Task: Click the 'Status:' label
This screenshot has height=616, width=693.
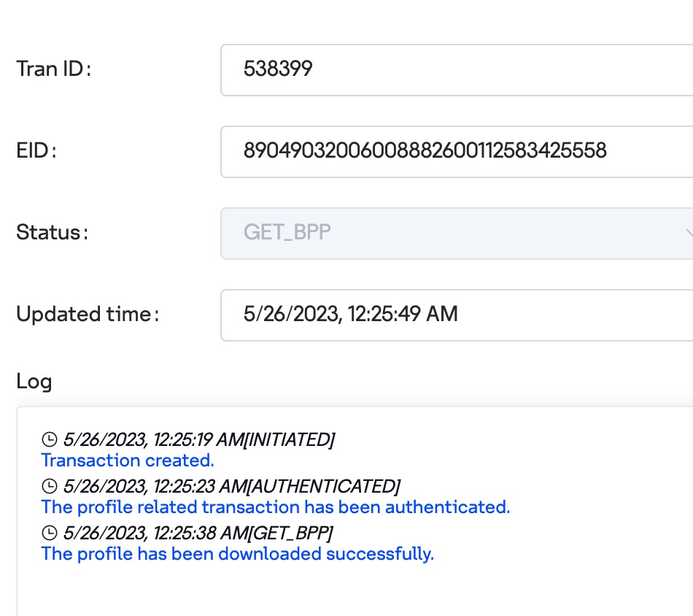Action: tap(52, 232)
